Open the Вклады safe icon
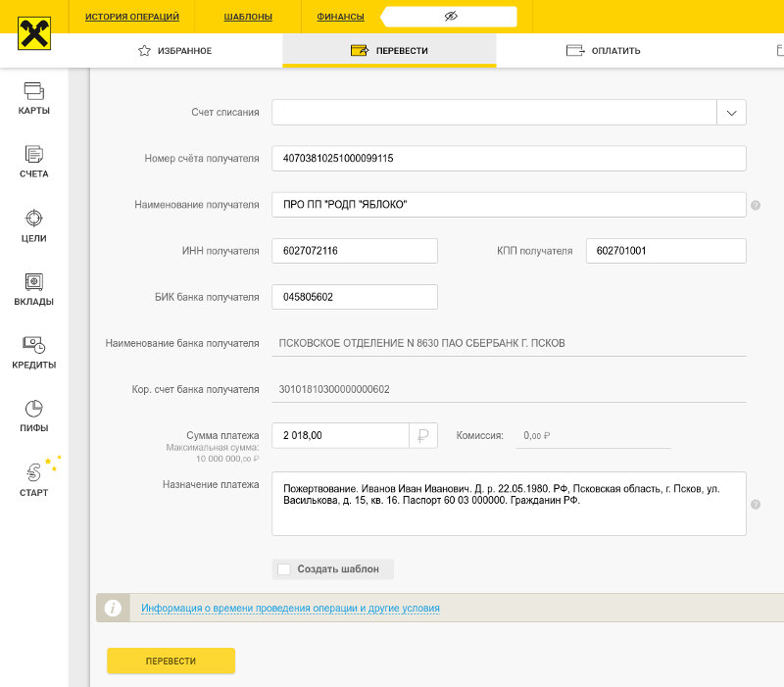This screenshot has width=784, height=687. 34,282
